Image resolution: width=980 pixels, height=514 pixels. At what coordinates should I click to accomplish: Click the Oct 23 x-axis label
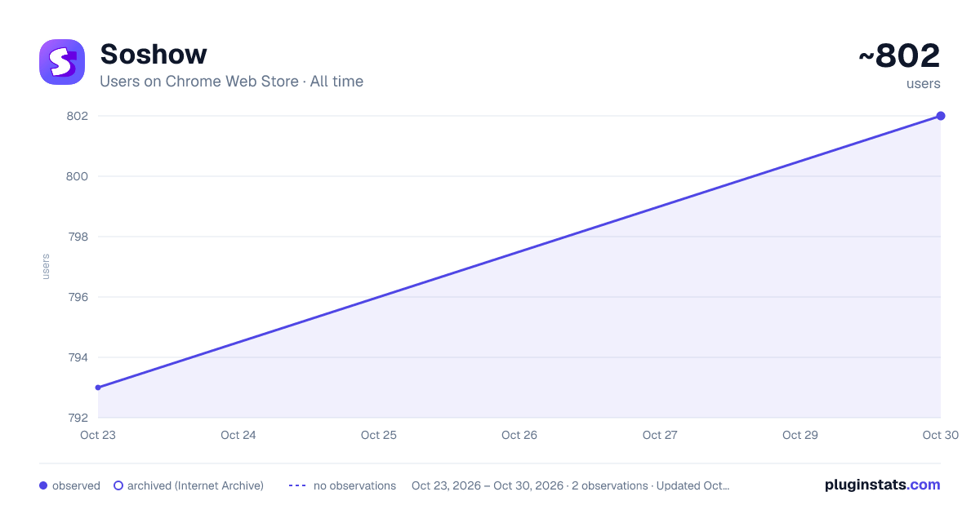coord(98,435)
